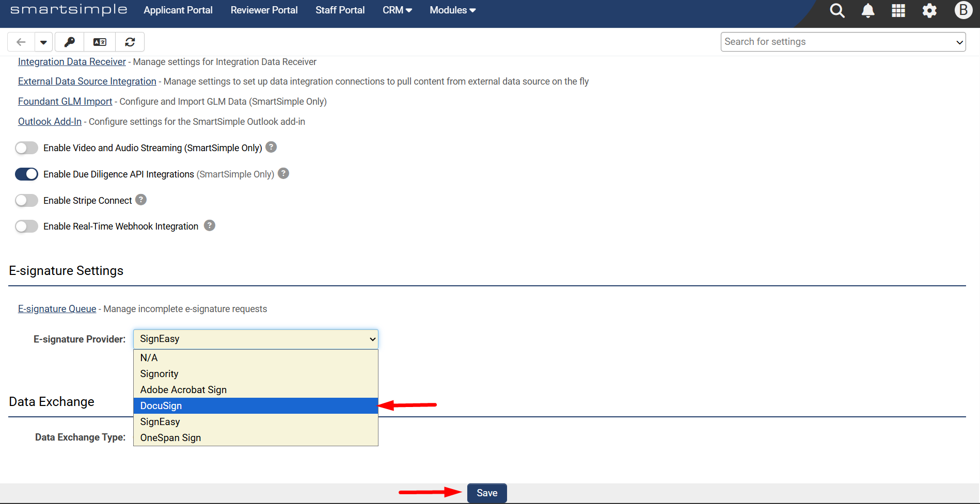
Task: Open Foundant GLM Import link
Action: (x=65, y=102)
